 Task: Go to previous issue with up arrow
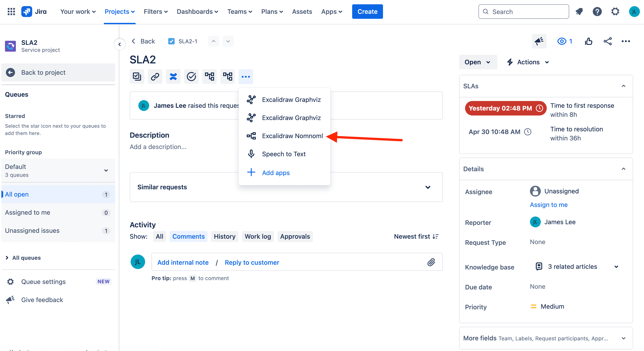click(x=214, y=41)
